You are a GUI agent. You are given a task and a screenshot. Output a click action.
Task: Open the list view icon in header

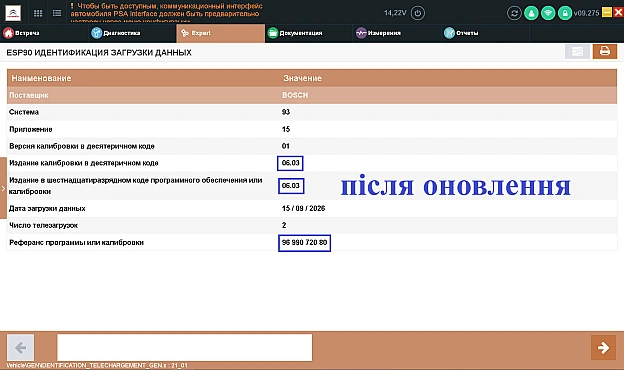tap(57, 13)
